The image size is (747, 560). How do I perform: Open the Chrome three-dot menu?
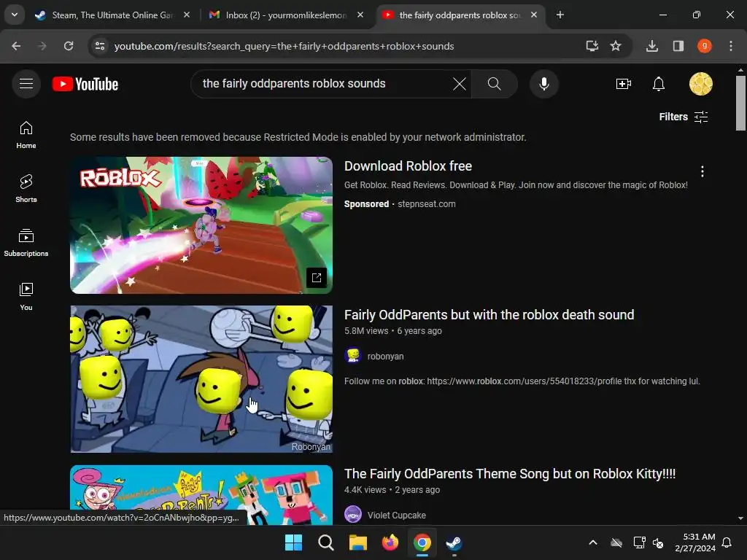(x=731, y=46)
